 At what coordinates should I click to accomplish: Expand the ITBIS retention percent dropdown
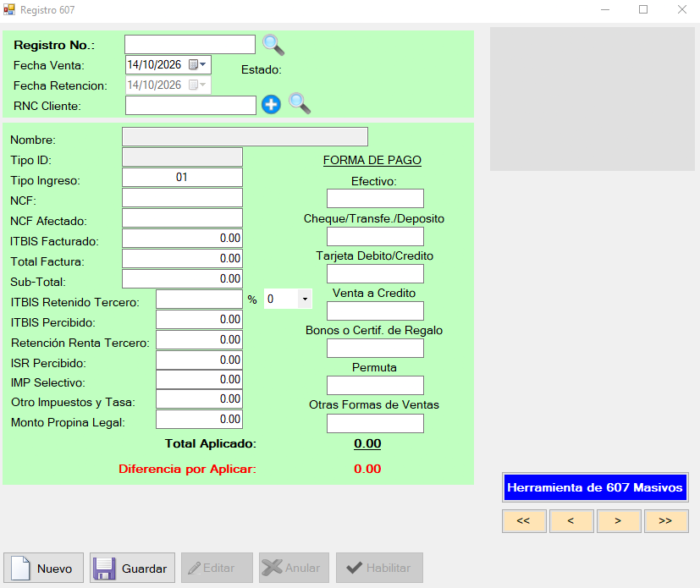[x=305, y=299]
